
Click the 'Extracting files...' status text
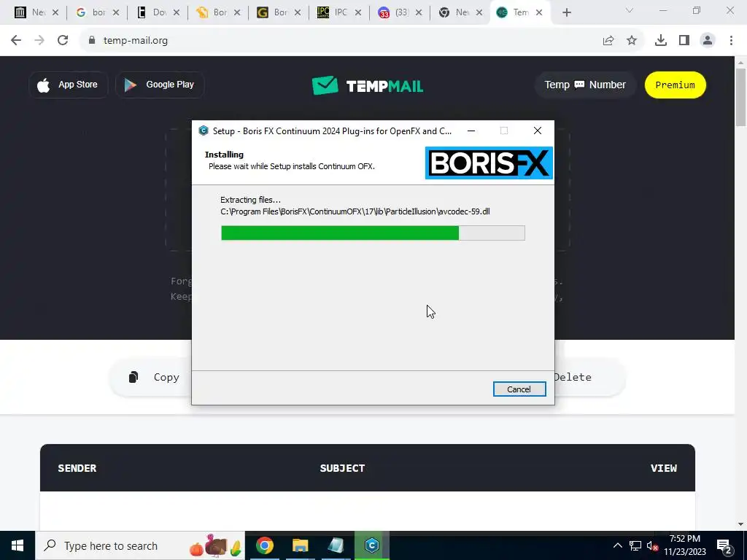click(251, 200)
